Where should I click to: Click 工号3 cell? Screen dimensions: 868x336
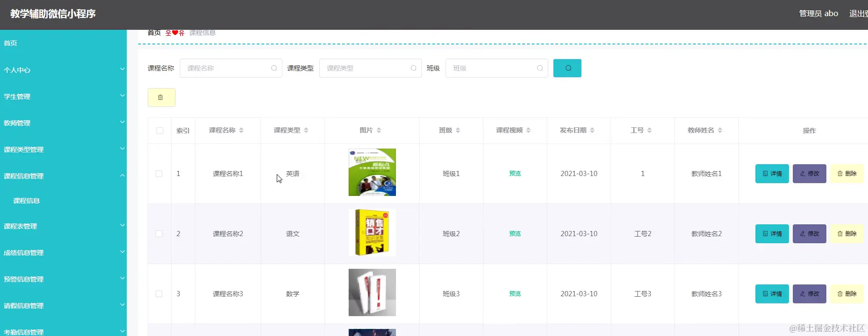click(643, 294)
